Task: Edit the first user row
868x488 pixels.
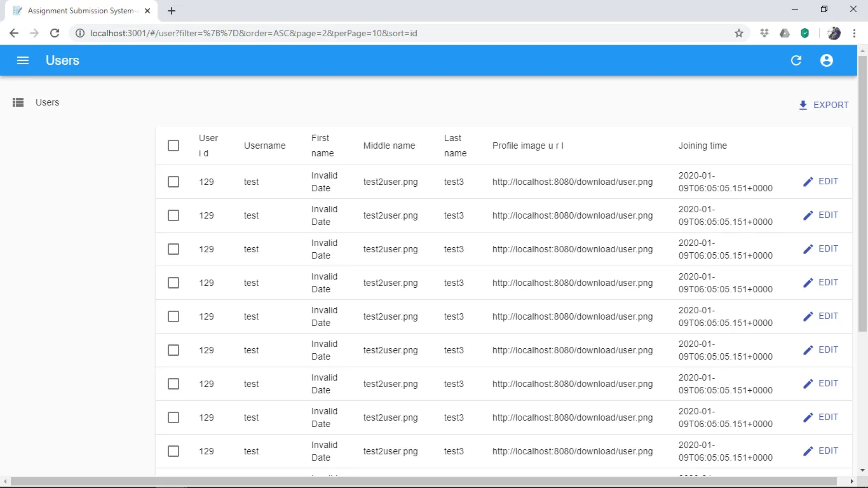Action: (x=821, y=182)
